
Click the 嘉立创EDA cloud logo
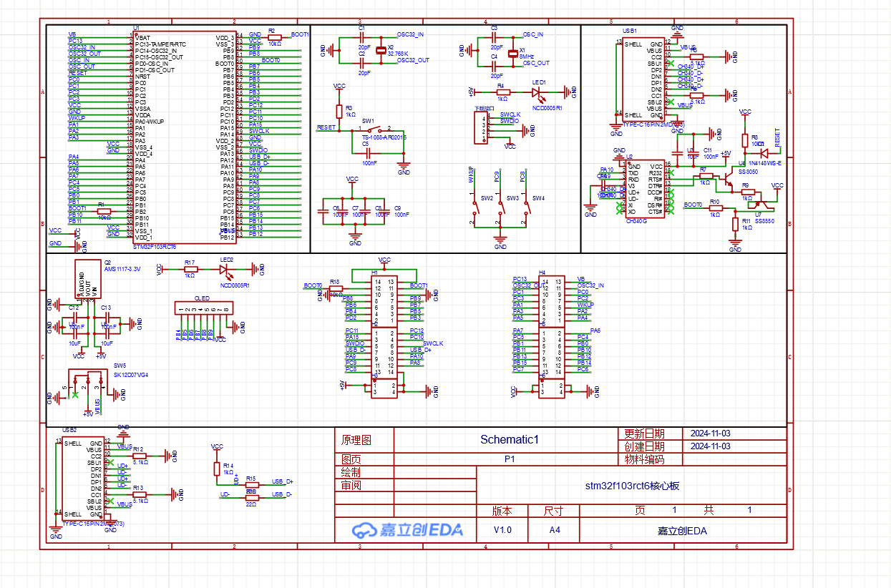point(406,530)
